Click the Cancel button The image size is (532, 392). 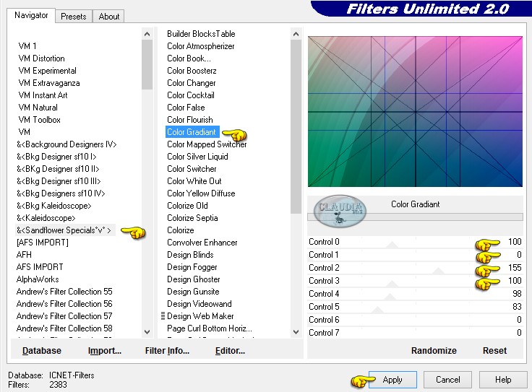(447, 380)
